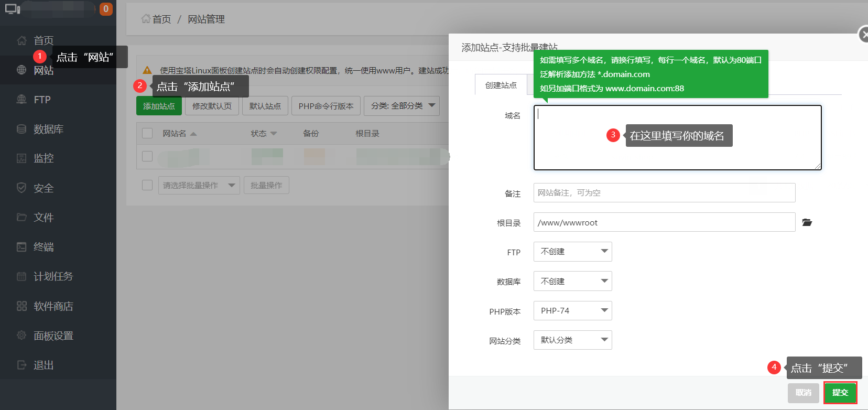Open the PHP版本 PHP-74 dropdown
868x410 pixels.
(573, 310)
